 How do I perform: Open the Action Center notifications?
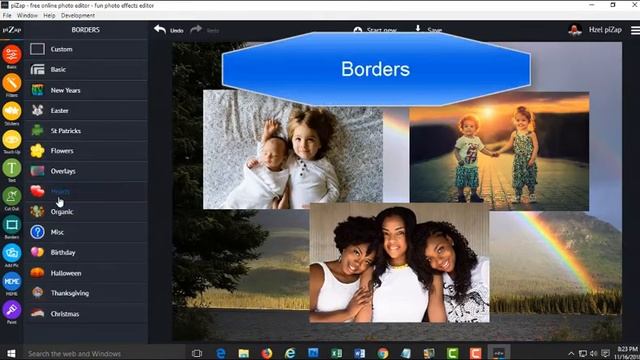pos(606,353)
